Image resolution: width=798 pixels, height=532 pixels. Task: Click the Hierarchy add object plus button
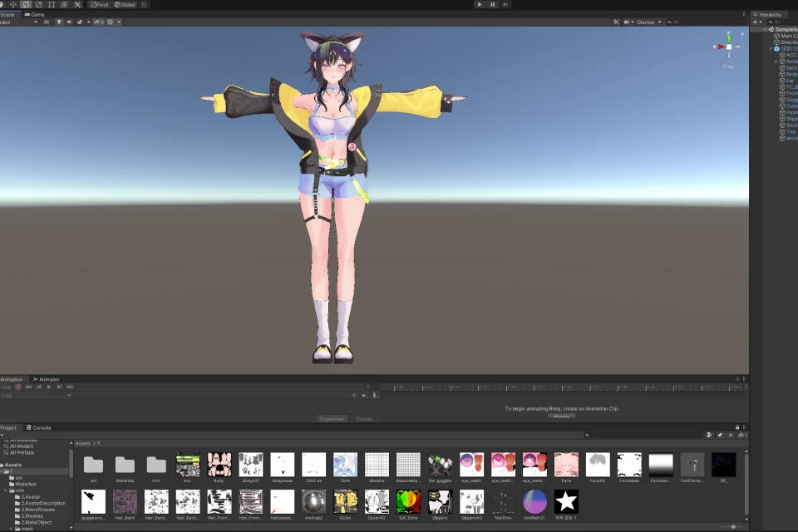pyautogui.click(x=757, y=22)
